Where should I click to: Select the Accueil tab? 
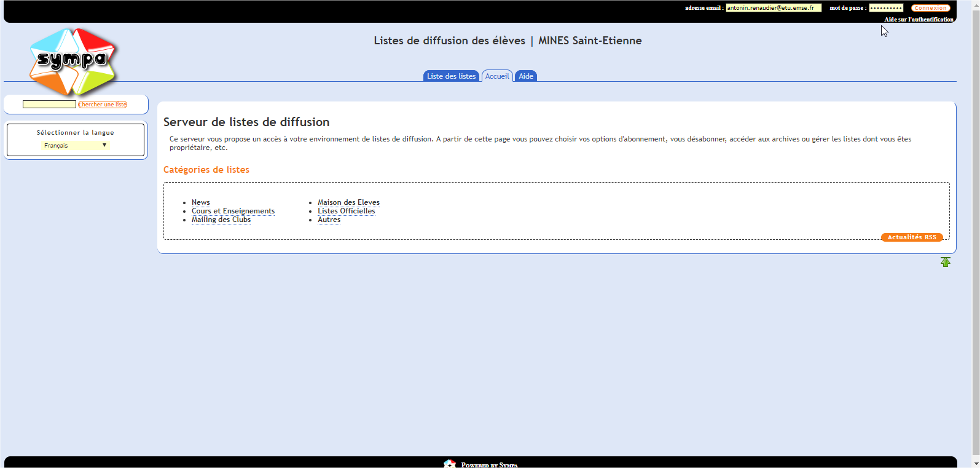[x=497, y=76]
